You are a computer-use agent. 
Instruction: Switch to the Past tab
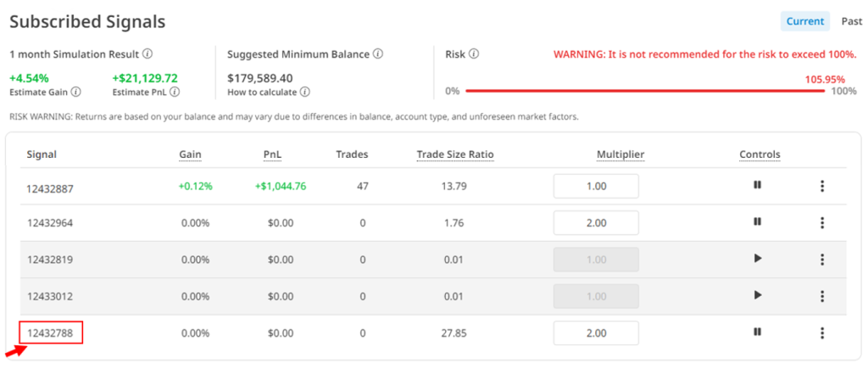click(x=851, y=21)
